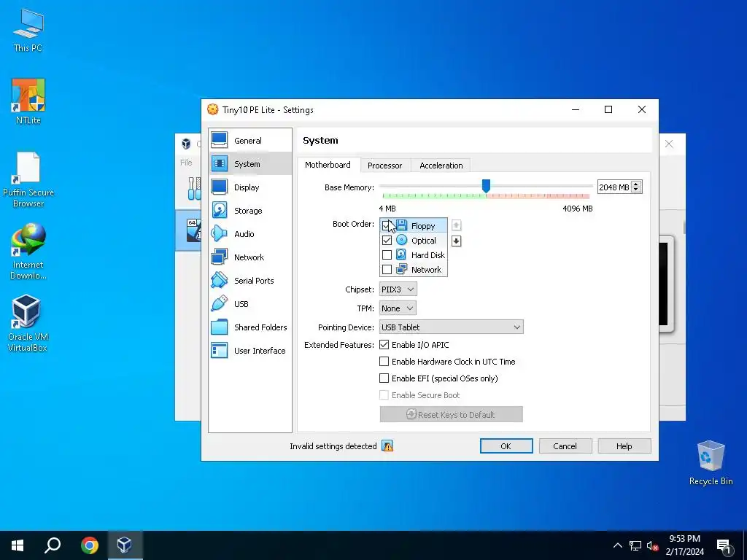This screenshot has height=560, width=747.
Task: Open the Chipset dropdown
Action: pos(398,289)
